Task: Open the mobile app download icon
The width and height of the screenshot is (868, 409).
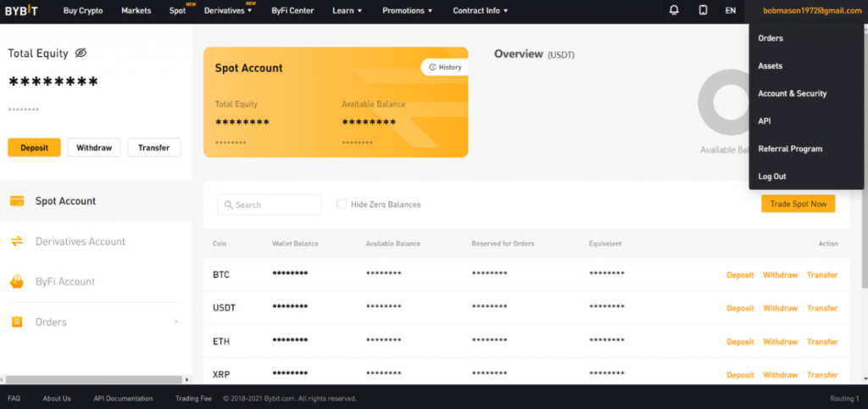Action: 703,10
